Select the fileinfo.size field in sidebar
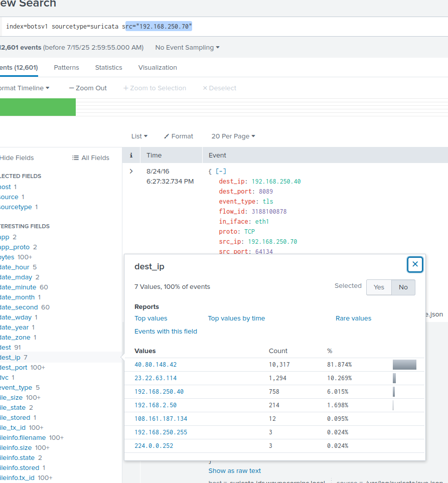This screenshot has height=483, width=448. [x=16, y=447]
